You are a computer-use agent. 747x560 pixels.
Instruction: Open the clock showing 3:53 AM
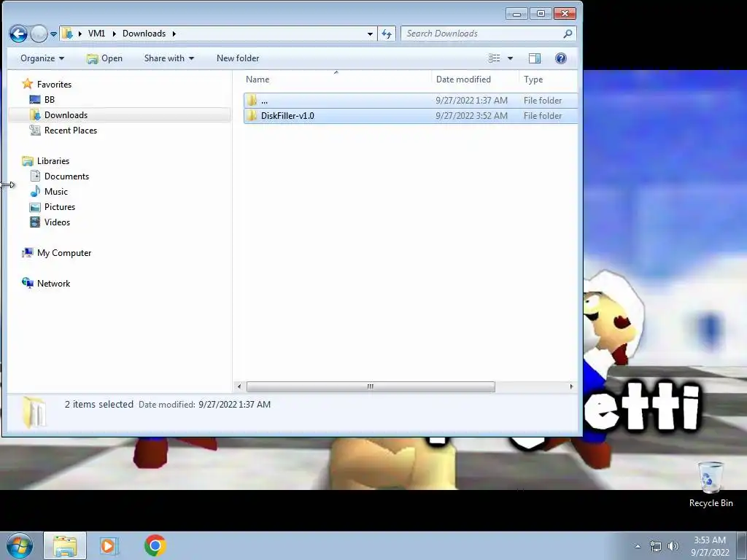tap(710, 546)
